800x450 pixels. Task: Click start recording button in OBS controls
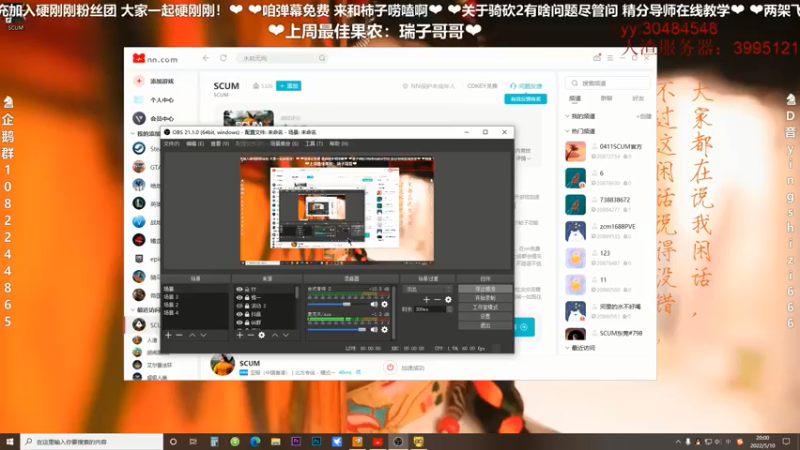(x=485, y=298)
